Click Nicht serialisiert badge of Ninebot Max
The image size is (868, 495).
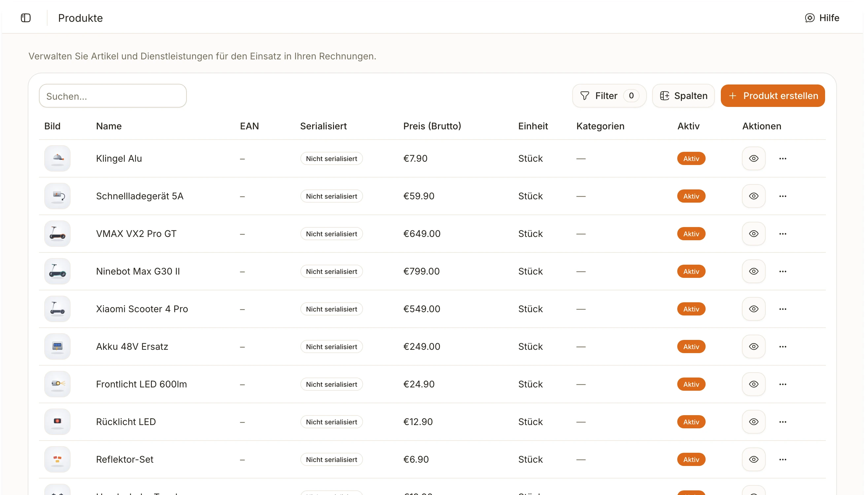(331, 271)
